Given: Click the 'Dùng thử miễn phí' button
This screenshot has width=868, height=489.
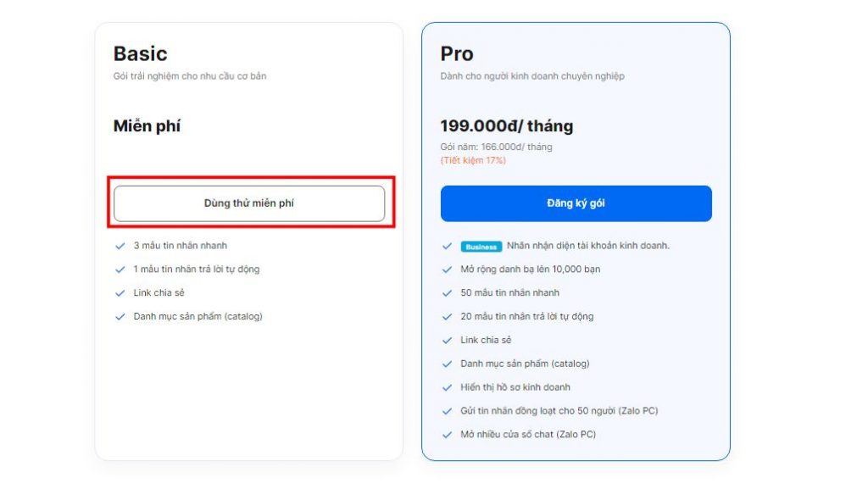Looking at the screenshot, I should click(248, 203).
